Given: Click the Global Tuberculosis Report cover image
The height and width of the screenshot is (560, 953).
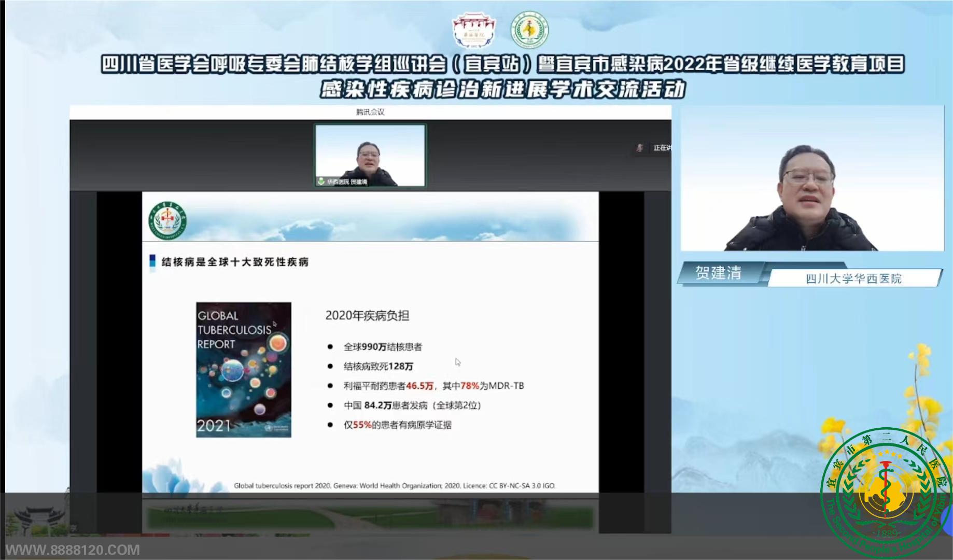Looking at the screenshot, I should 243,370.
